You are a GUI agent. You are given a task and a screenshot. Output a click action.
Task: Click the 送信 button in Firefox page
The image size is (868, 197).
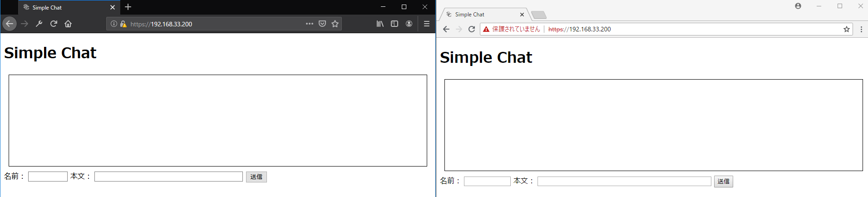pyautogui.click(x=256, y=177)
